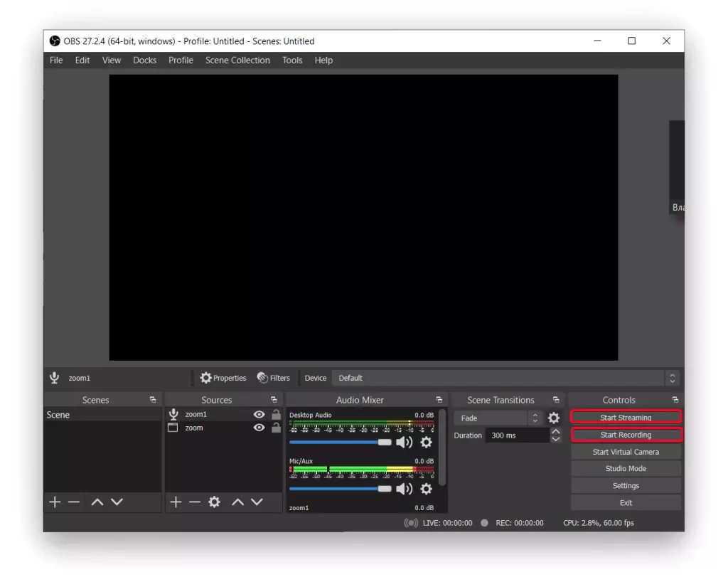Viewport: 728px width, 587px height.
Task: Pop out the Audio Mixer dock icon
Action: pos(439,400)
